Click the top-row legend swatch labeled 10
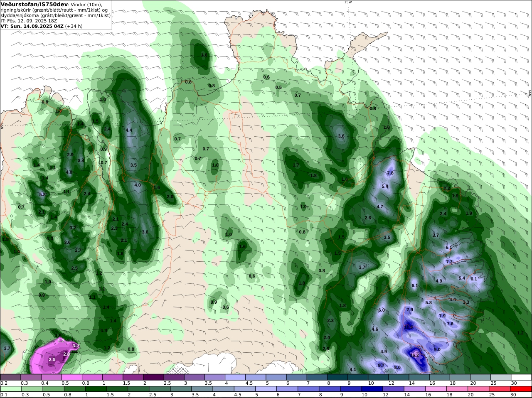 tap(378, 377)
